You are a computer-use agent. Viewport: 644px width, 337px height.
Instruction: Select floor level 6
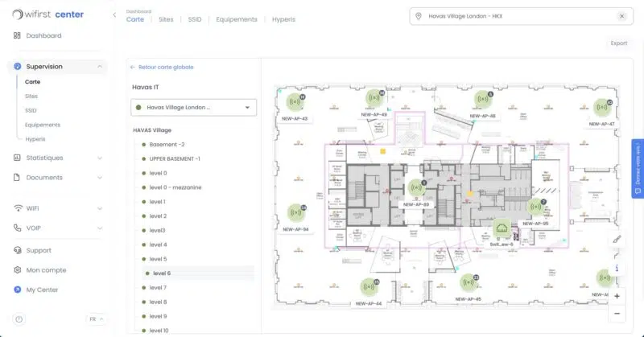(x=162, y=273)
